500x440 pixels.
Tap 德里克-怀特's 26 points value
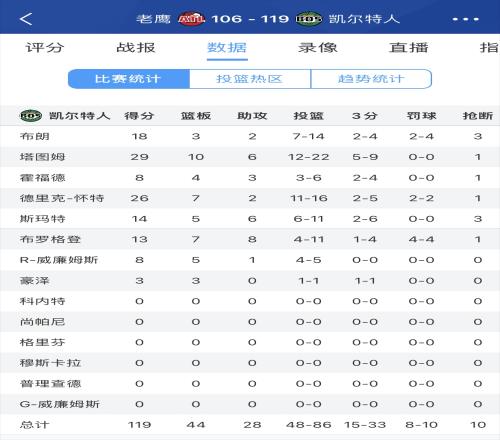(139, 198)
